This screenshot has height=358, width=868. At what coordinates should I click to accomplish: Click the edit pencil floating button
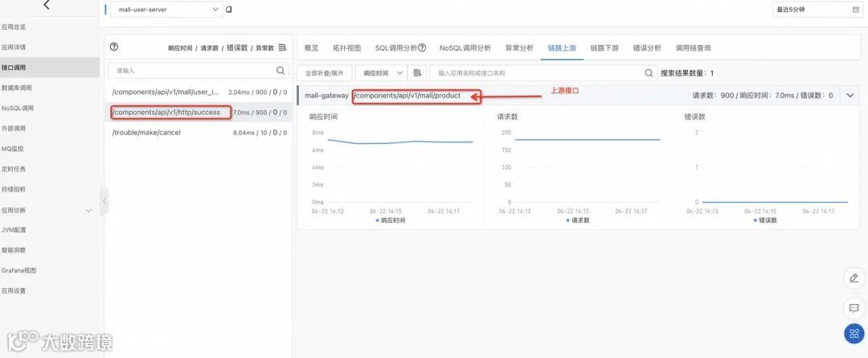pos(854,278)
